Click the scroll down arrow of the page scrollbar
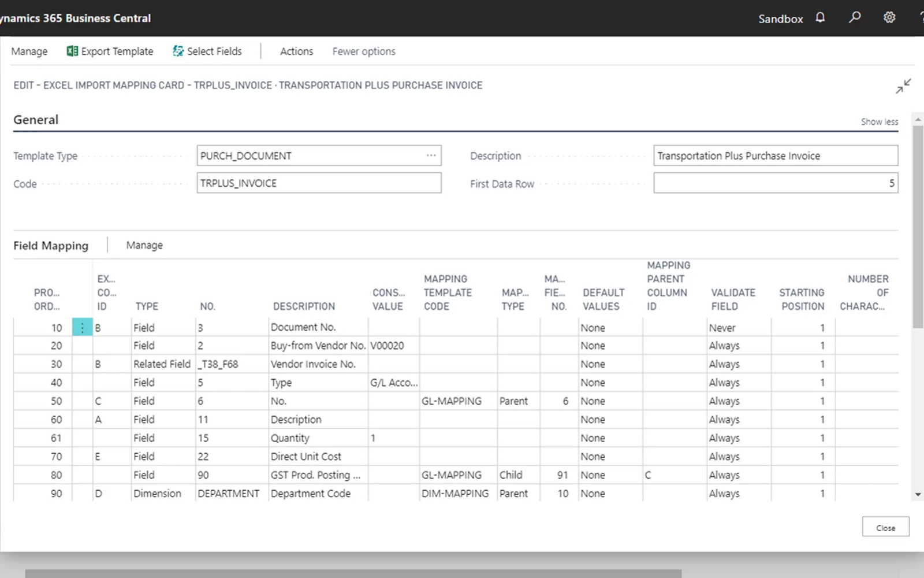The width and height of the screenshot is (924, 578). click(x=918, y=495)
